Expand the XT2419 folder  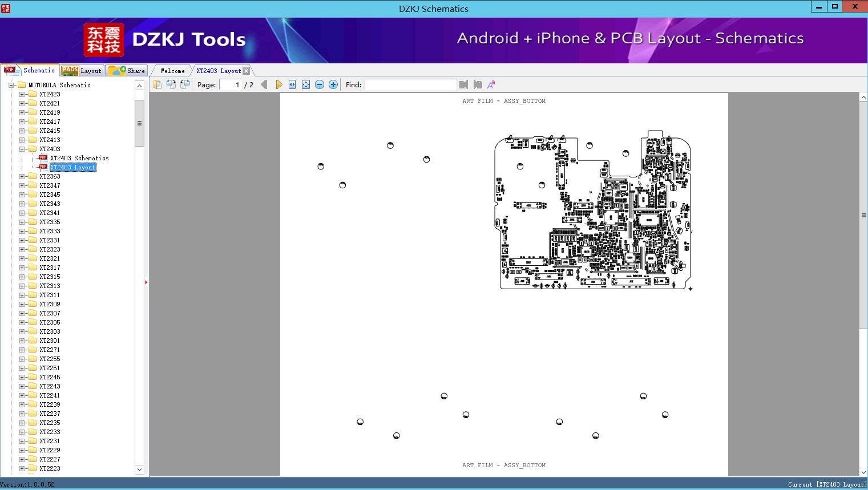tap(22, 112)
